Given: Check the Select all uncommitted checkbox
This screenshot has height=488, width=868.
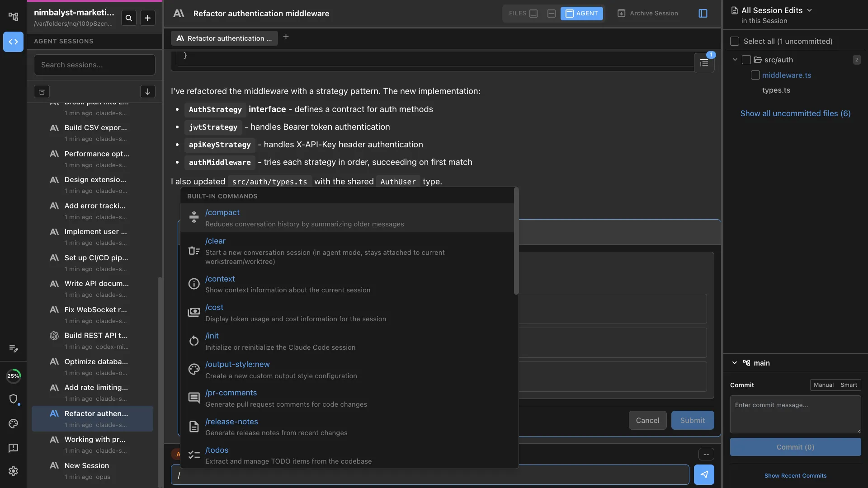Looking at the screenshot, I should point(735,41).
